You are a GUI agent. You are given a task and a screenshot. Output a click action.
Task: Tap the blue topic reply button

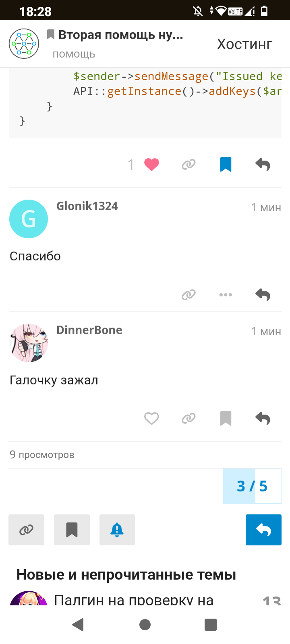click(x=263, y=530)
